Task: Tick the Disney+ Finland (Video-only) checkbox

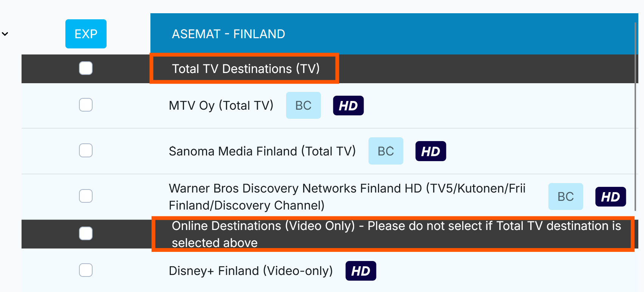Action: [x=86, y=270]
